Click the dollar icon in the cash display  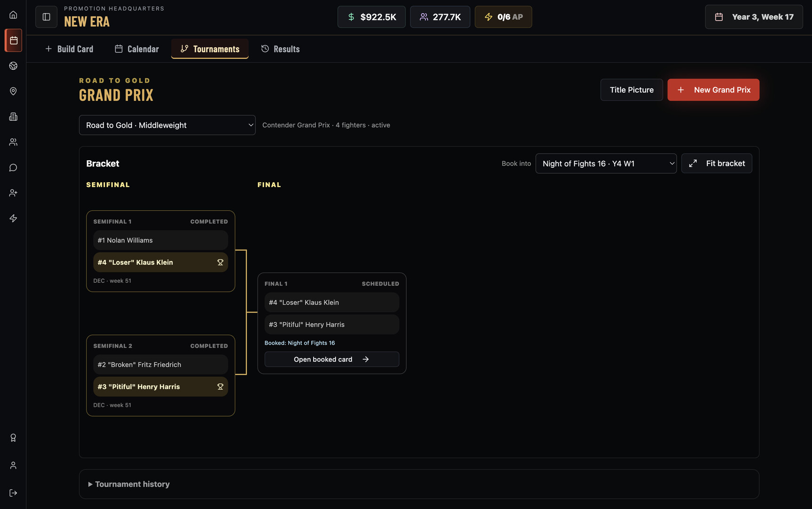tap(351, 17)
